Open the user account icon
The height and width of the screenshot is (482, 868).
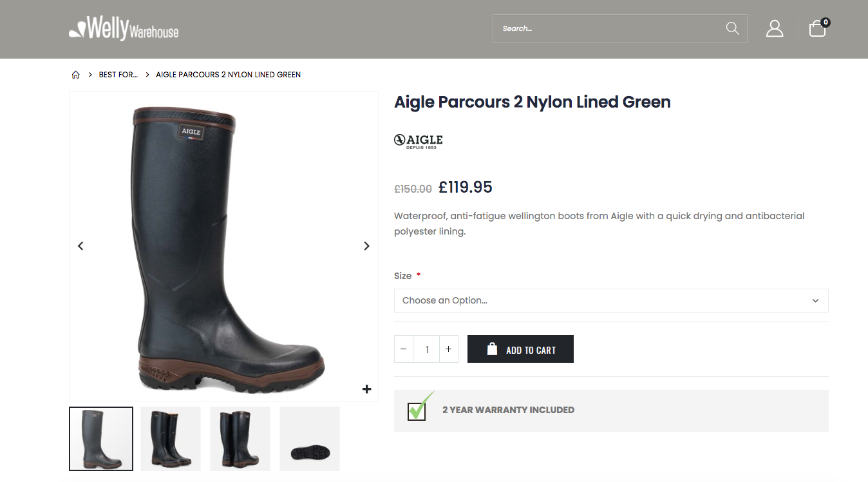[x=775, y=28]
